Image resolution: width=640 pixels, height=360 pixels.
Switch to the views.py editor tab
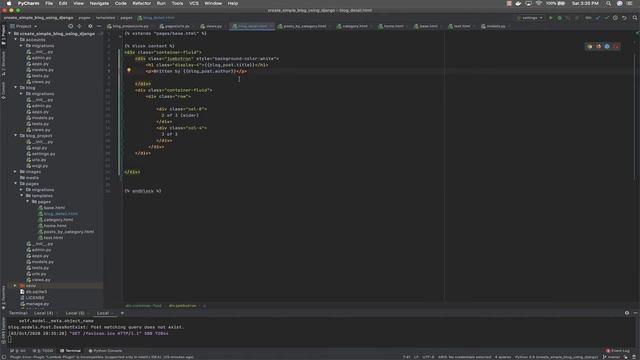[x=212, y=26]
